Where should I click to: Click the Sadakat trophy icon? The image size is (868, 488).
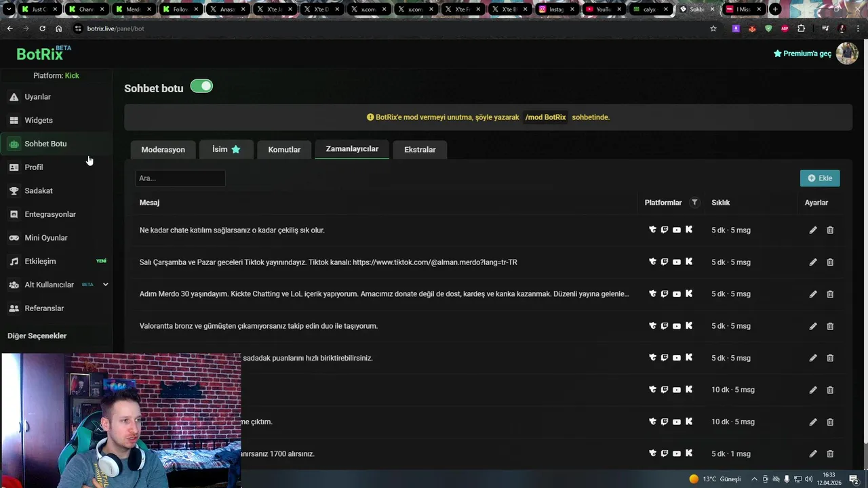coord(14,191)
